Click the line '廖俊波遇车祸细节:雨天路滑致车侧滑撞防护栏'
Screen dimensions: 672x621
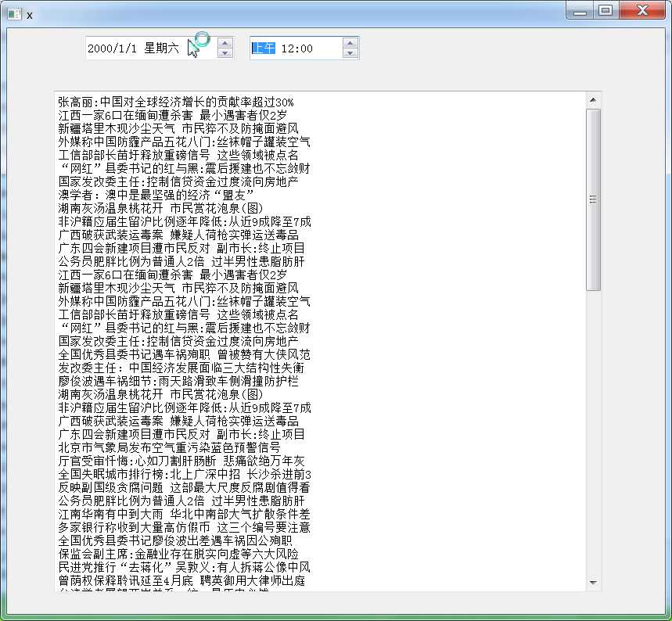point(178,381)
